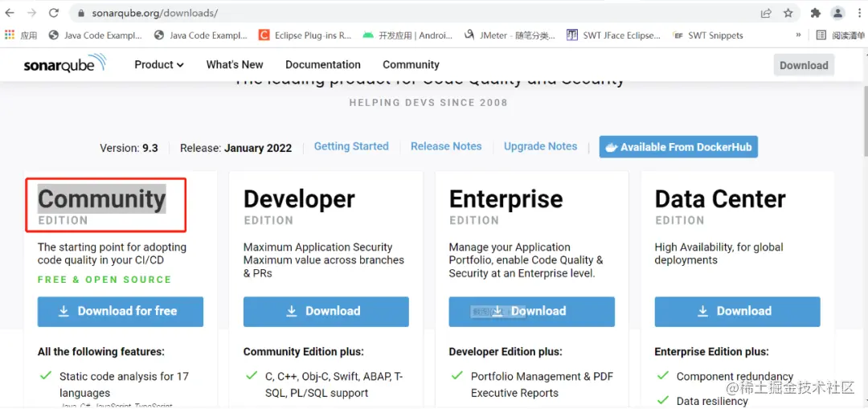Click FREE & OPEN SOURCE text
Viewport: 868px width, 409px height.
(104, 280)
